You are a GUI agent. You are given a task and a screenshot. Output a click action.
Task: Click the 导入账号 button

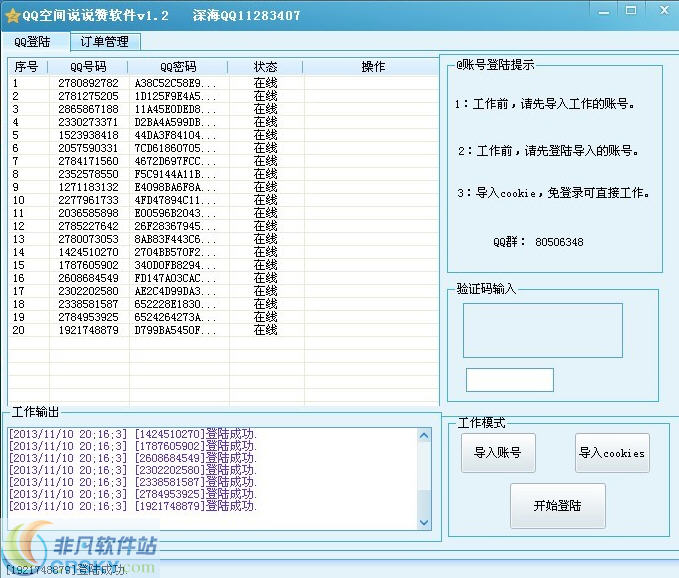click(497, 453)
